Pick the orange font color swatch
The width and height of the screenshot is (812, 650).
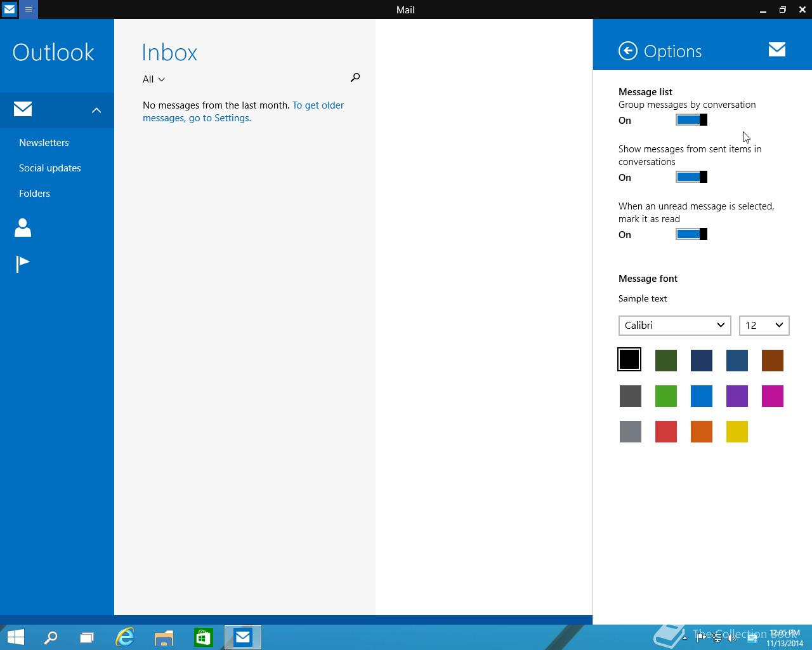click(x=702, y=432)
